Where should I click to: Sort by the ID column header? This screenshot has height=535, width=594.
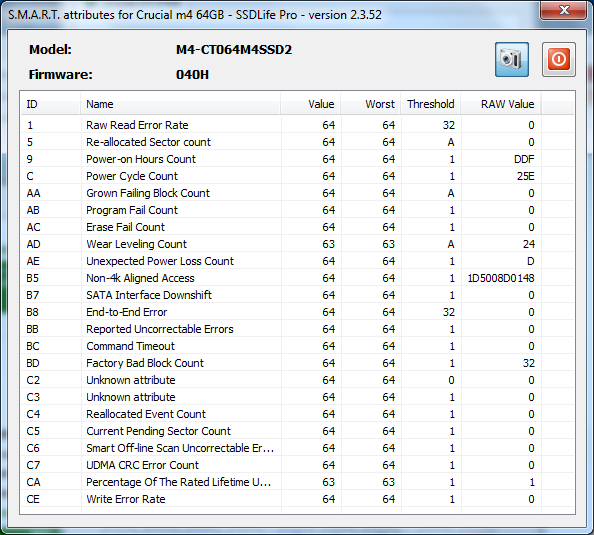[51, 104]
